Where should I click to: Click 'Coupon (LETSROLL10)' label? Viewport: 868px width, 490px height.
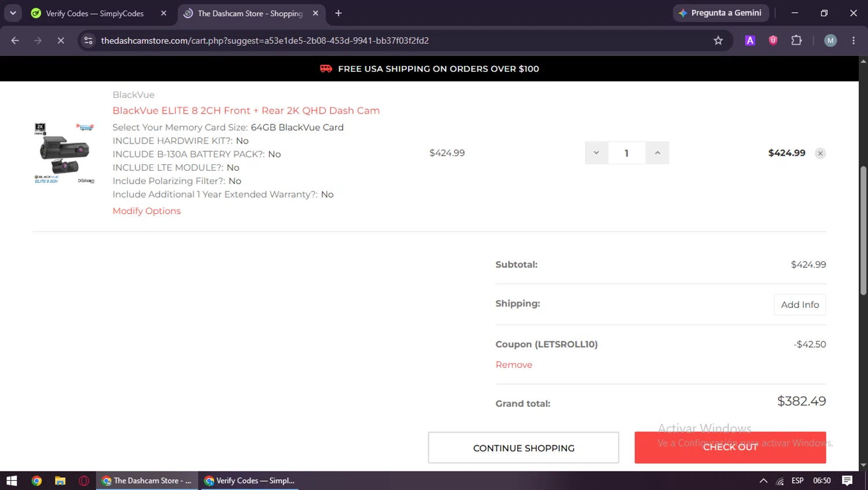tap(546, 344)
